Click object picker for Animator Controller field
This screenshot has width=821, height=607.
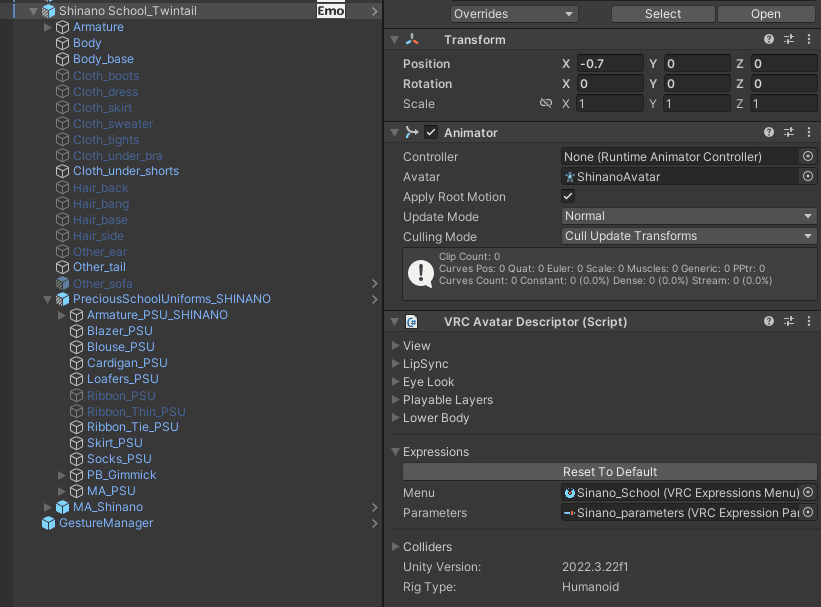(x=808, y=157)
